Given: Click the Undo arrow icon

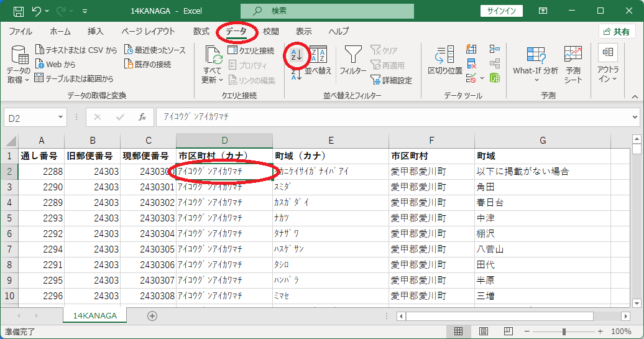Looking at the screenshot, I should (37, 11).
